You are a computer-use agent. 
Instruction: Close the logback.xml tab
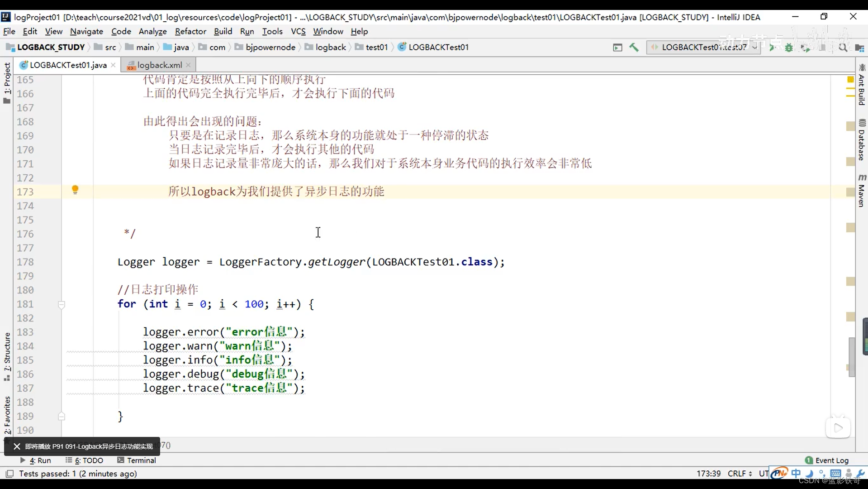pos(188,65)
